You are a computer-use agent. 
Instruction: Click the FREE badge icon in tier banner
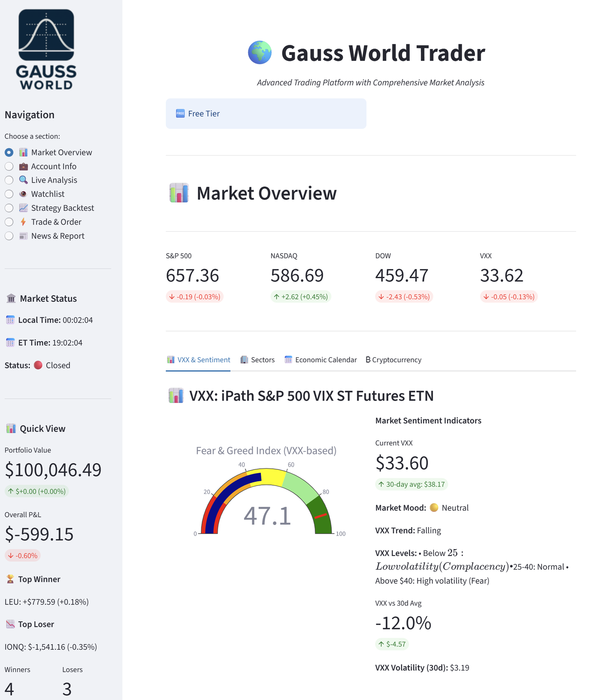180,114
